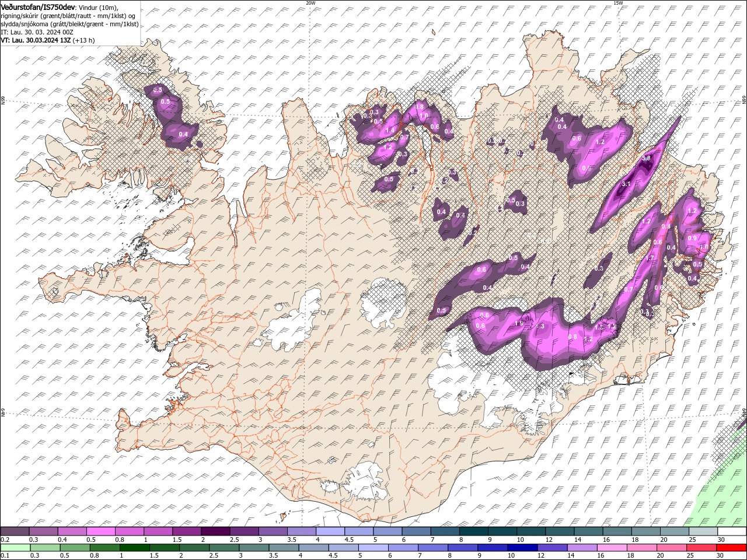
Task: Click the 3.8 precipitation value on the map
Action: (x=646, y=158)
